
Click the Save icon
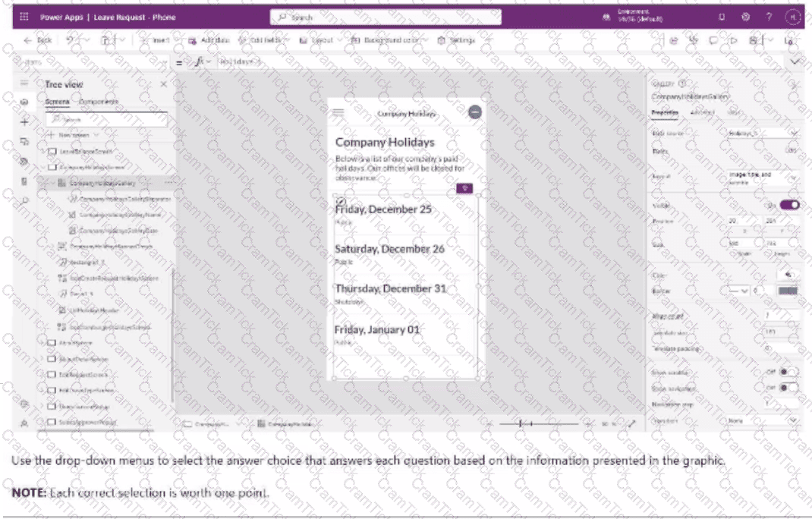(x=753, y=40)
